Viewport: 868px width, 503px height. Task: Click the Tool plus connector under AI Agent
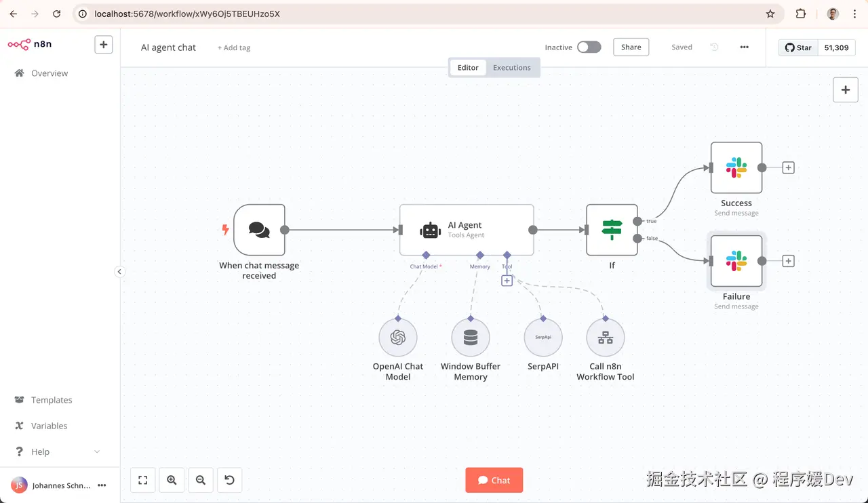507,281
